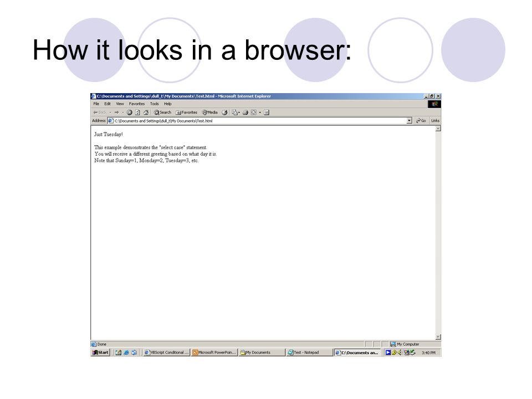This screenshot has width=532, height=399.
Task: Click the C:\Documents an... taskbar button
Action: tap(357, 352)
